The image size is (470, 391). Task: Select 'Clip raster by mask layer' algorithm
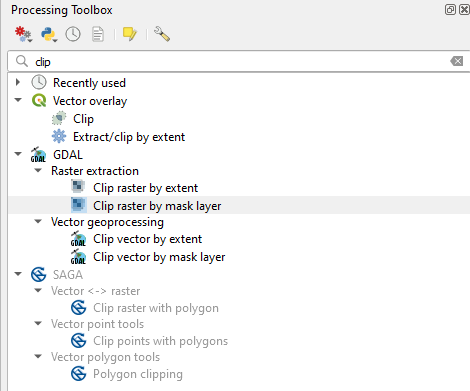tap(157, 206)
